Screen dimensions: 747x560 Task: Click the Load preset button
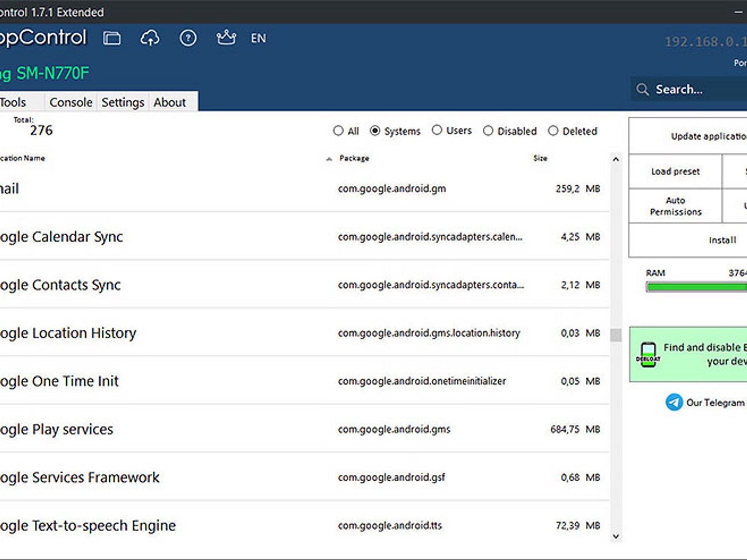click(x=675, y=171)
